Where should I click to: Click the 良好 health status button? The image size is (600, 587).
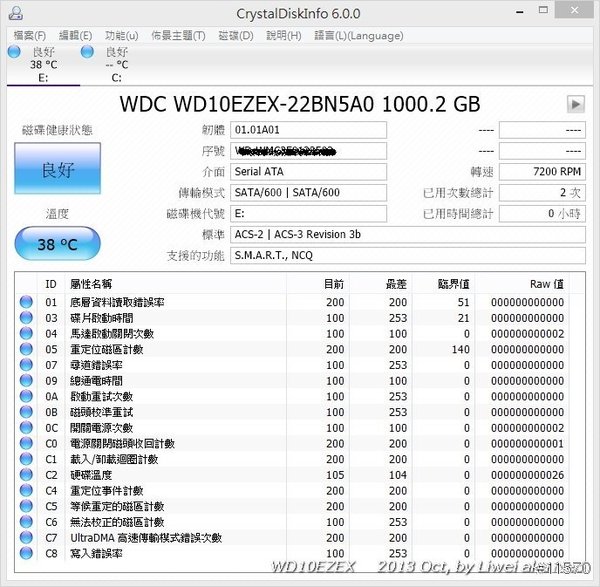57,168
